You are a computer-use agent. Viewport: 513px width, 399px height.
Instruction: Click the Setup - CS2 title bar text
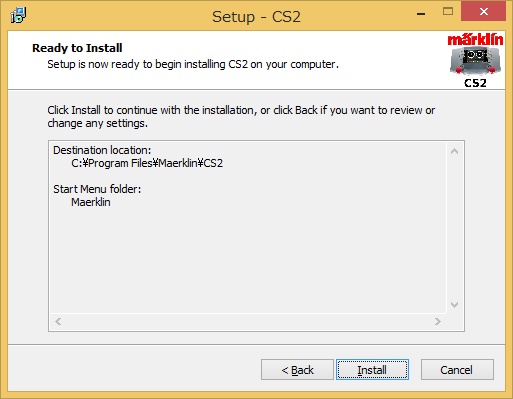point(256,17)
